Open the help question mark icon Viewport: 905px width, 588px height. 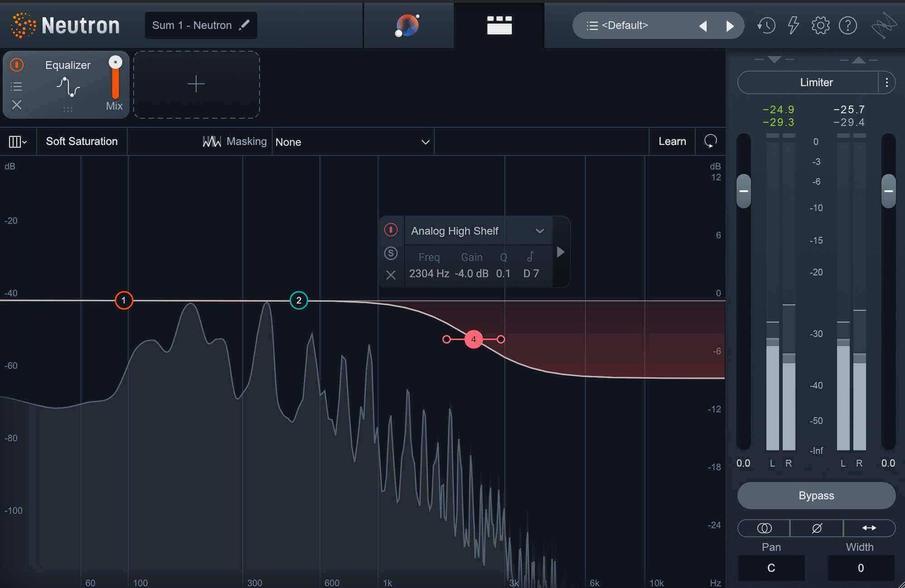(847, 25)
